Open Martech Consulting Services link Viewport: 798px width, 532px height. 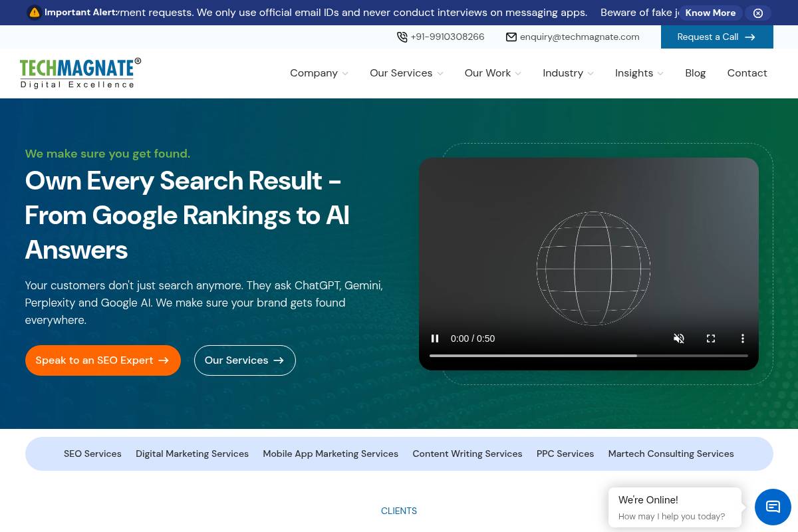click(671, 454)
